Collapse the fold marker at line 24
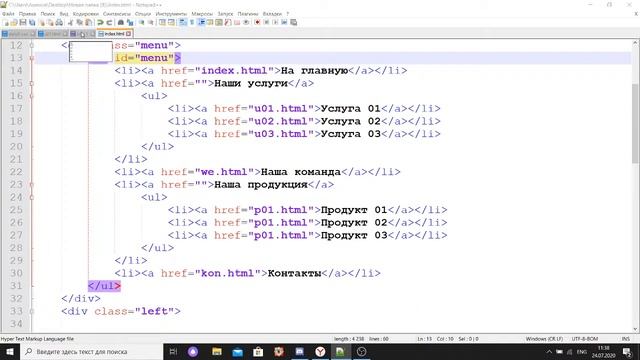This screenshot has width=640, height=360. click(x=32, y=197)
